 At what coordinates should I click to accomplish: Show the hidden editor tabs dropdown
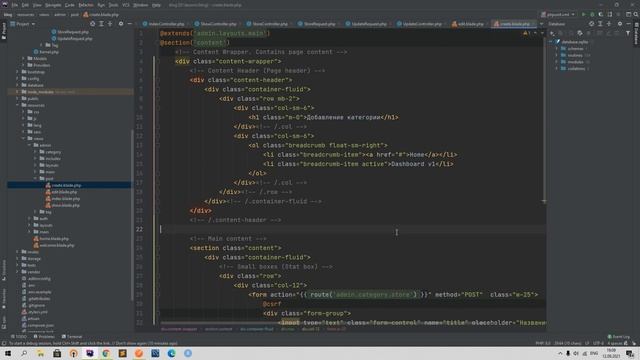(x=541, y=24)
